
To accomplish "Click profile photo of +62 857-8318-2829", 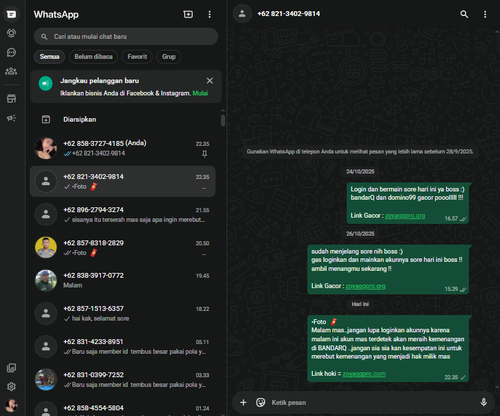I will coord(46,248).
